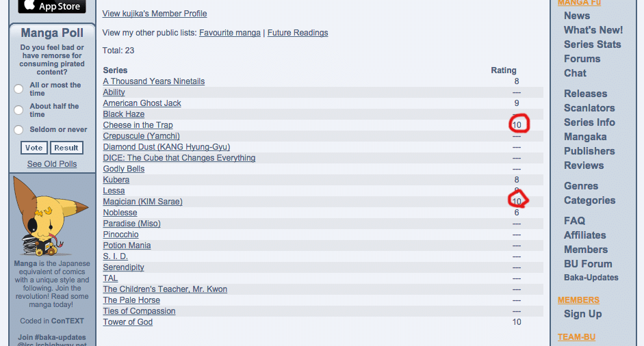Navigate to the Genres page
Screen dimensions: 644x346
pyautogui.click(x=581, y=186)
